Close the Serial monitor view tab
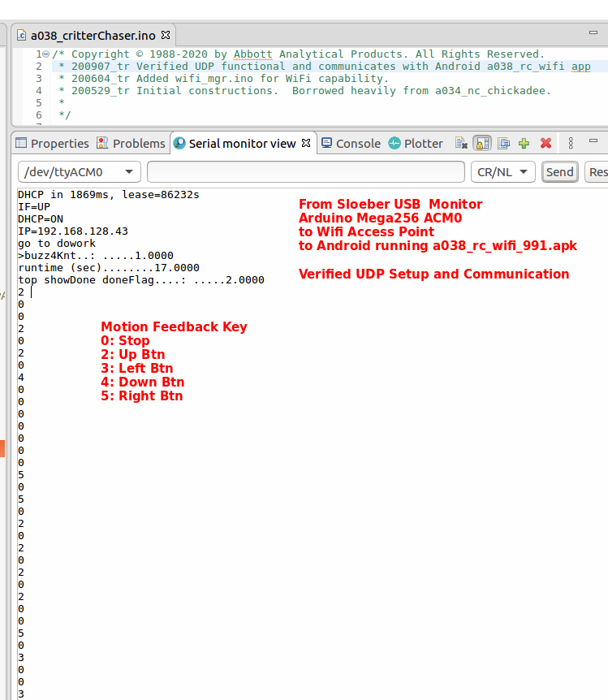 306,143
